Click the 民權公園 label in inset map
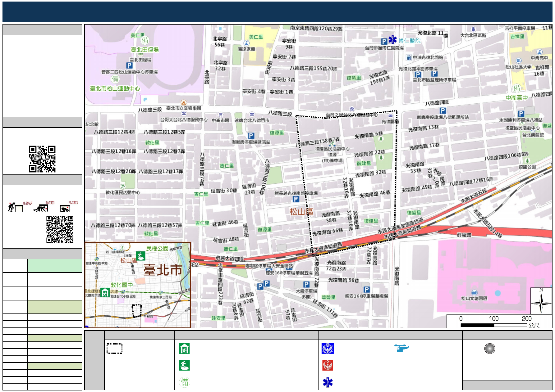This screenshot has height=392, width=555. coord(157,248)
